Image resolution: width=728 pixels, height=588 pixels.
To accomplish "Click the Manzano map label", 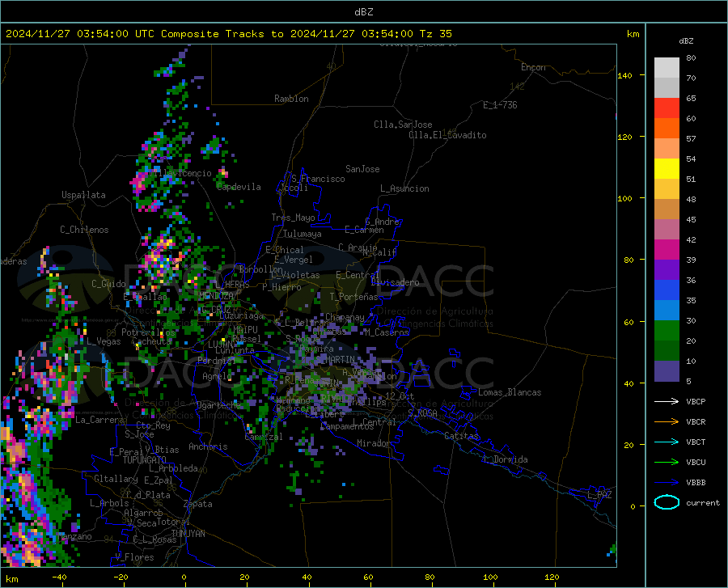I will click(74, 536).
